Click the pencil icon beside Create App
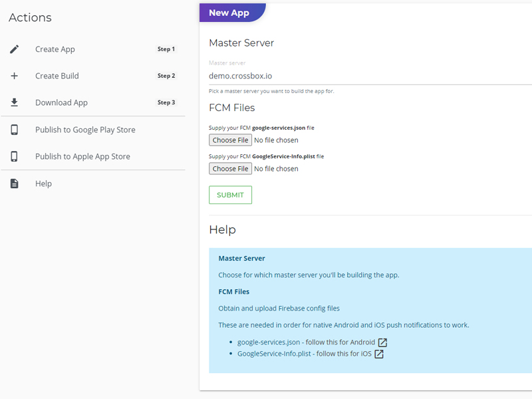The image size is (532, 399). click(14, 49)
